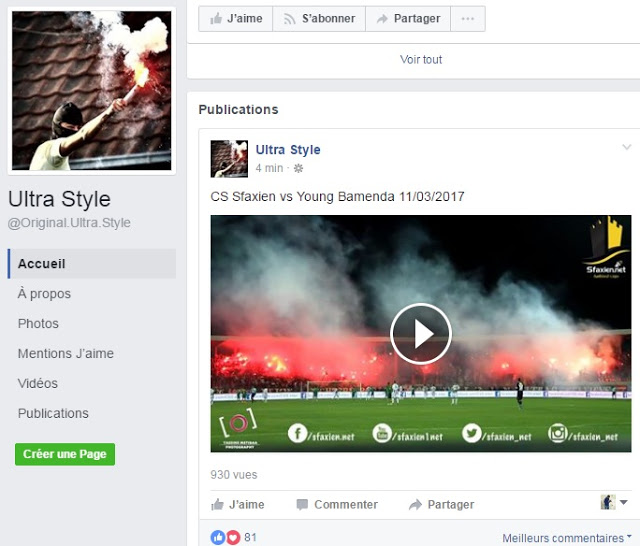Click Commenter under the video post
Viewport: 640px width, 546px height.
pyautogui.click(x=337, y=505)
